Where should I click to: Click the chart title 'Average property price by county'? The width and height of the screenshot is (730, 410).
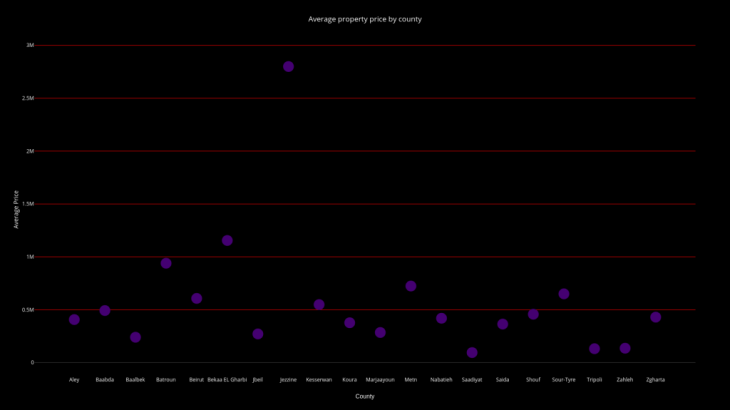[365, 19]
